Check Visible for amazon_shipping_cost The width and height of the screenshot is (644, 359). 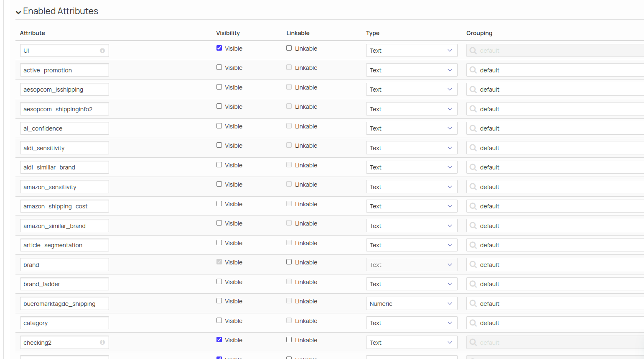pos(219,204)
